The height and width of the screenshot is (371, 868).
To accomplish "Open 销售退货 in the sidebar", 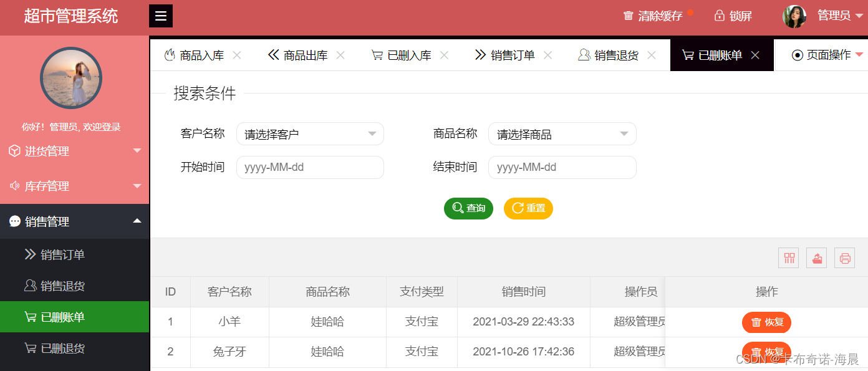I will 75,286.
